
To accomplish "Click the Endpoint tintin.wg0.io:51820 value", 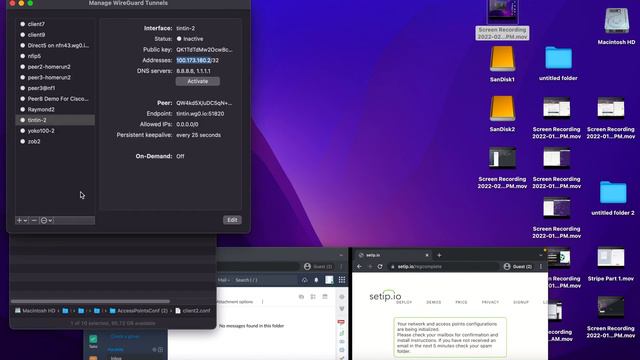I will click(200, 113).
